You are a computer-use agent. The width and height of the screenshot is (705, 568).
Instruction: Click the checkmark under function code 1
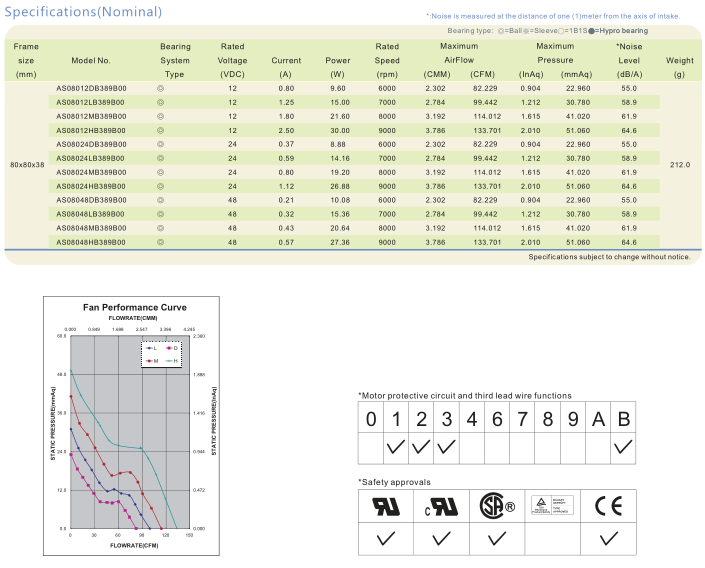[396, 447]
